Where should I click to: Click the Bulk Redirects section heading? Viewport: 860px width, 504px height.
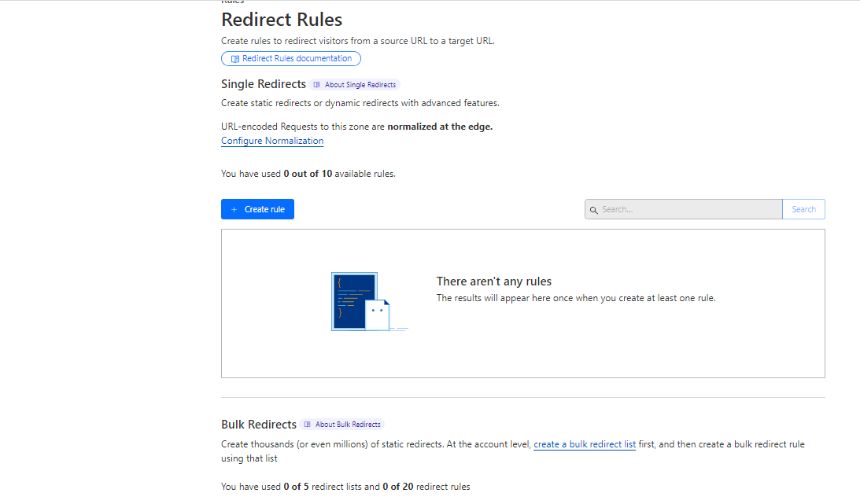[259, 425]
